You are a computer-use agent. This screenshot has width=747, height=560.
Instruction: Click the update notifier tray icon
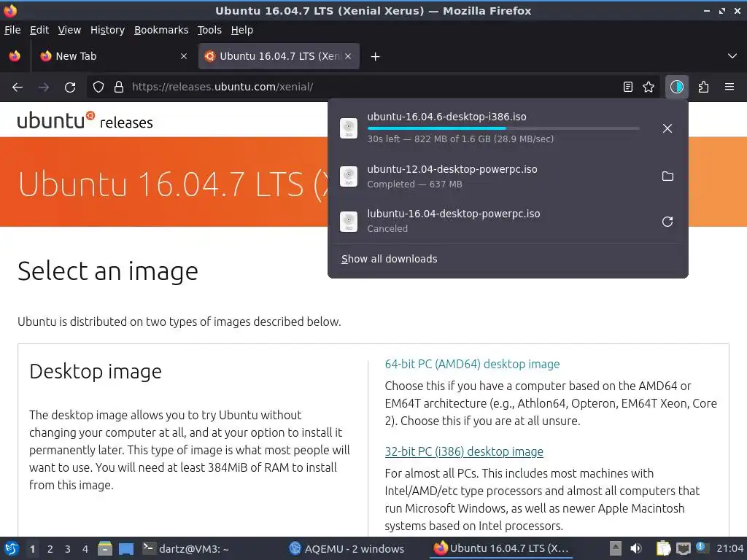[701, 548]
